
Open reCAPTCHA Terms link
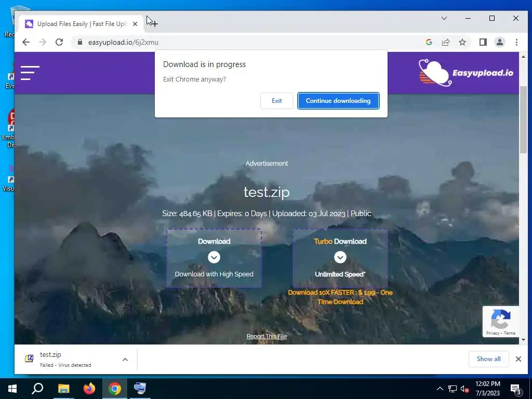pos(509,333)
